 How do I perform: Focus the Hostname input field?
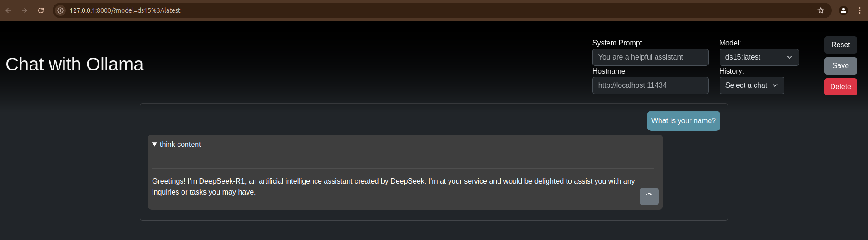pyautogui.click(x=650, y=85)
